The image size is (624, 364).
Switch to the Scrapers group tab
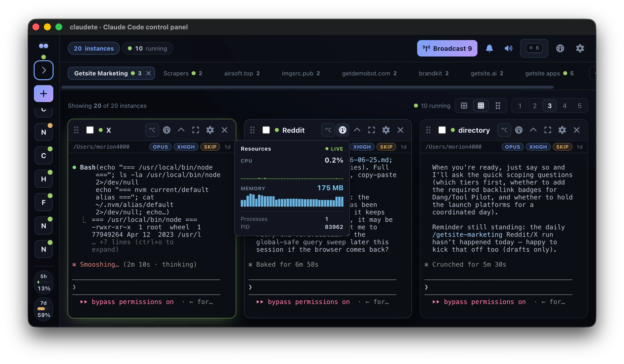tap(183, 73)
